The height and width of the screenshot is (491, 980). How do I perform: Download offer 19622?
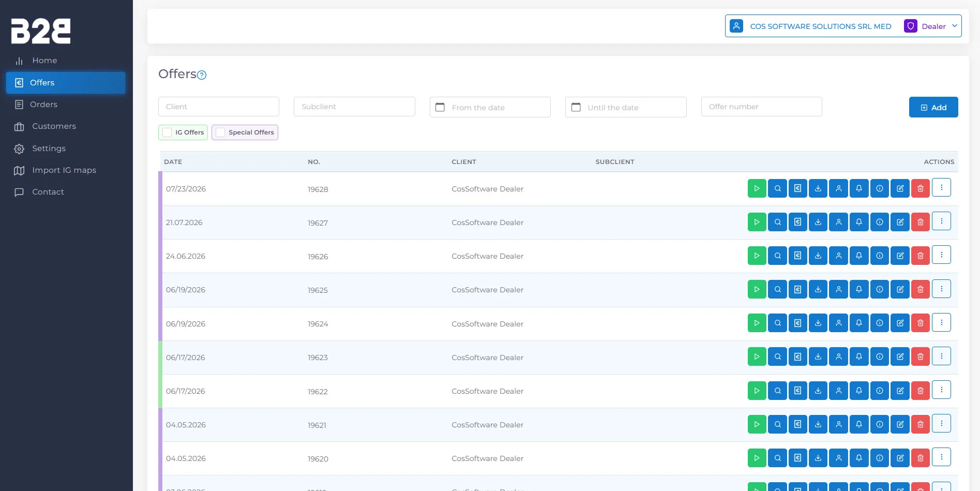coord(818,391)
